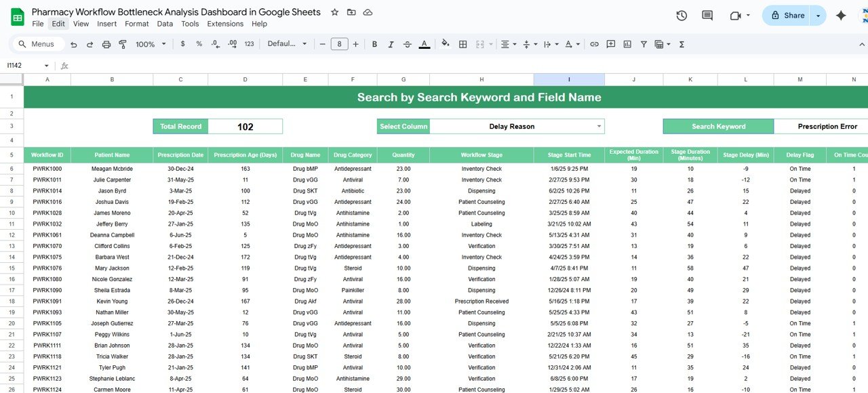
Task: Open the font family dropdown
Action: pos(287,44)
